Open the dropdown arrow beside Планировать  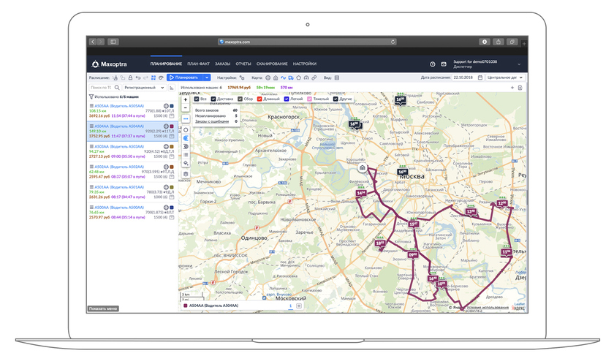[x=207, y=77]
